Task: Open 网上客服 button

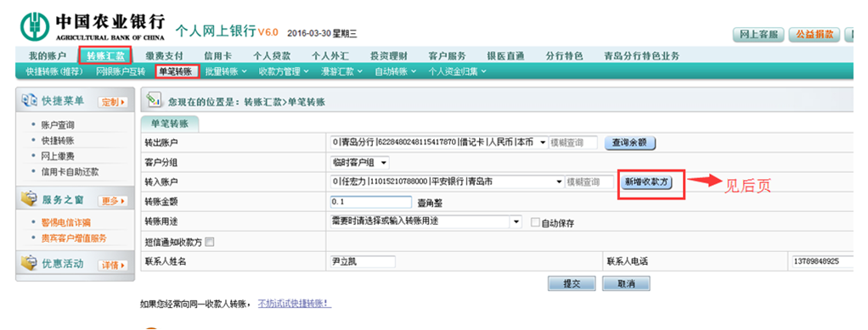Action: [758, 34]
